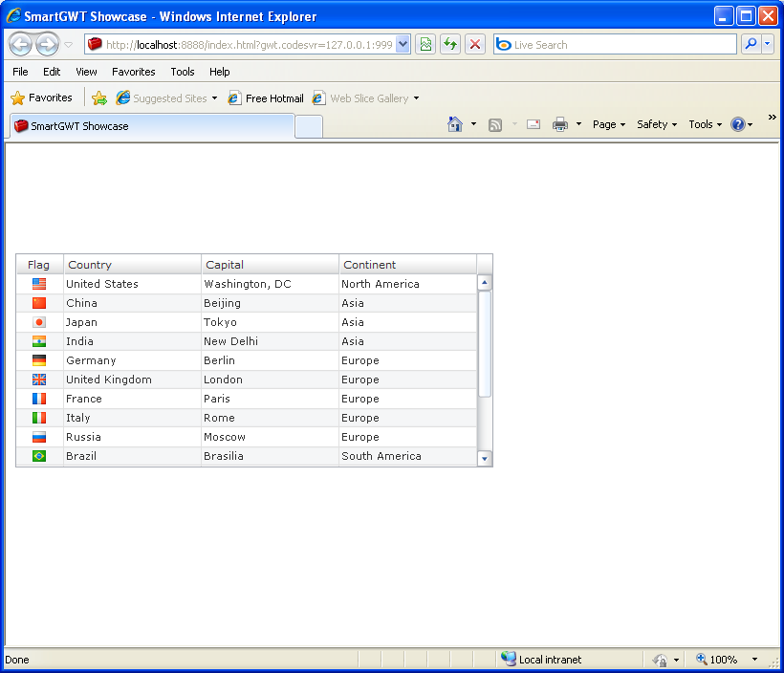
Task: Sort by the Flag column header
Action: [39, 265]
